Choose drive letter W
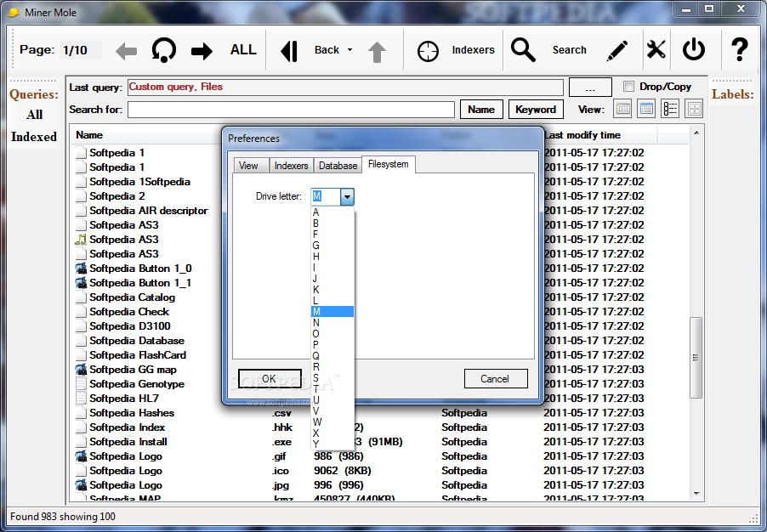 click(x=332, y=422)
